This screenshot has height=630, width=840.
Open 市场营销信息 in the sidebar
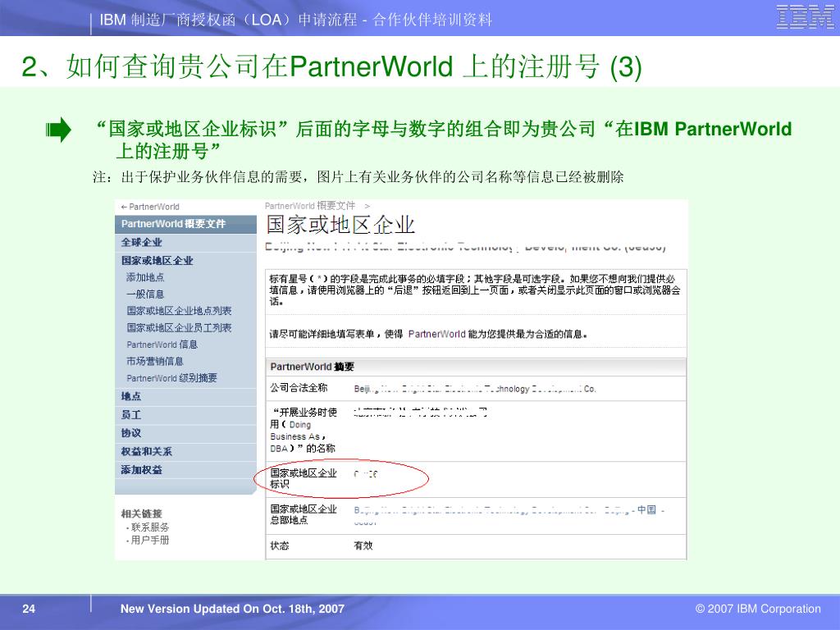pyautogui.click(x=155, y=361)
